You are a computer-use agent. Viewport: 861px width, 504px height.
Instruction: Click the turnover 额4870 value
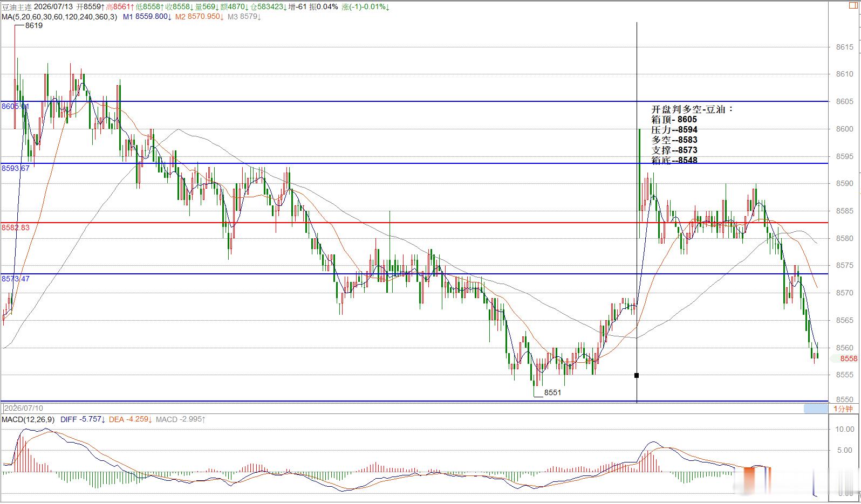click(234, 7)
